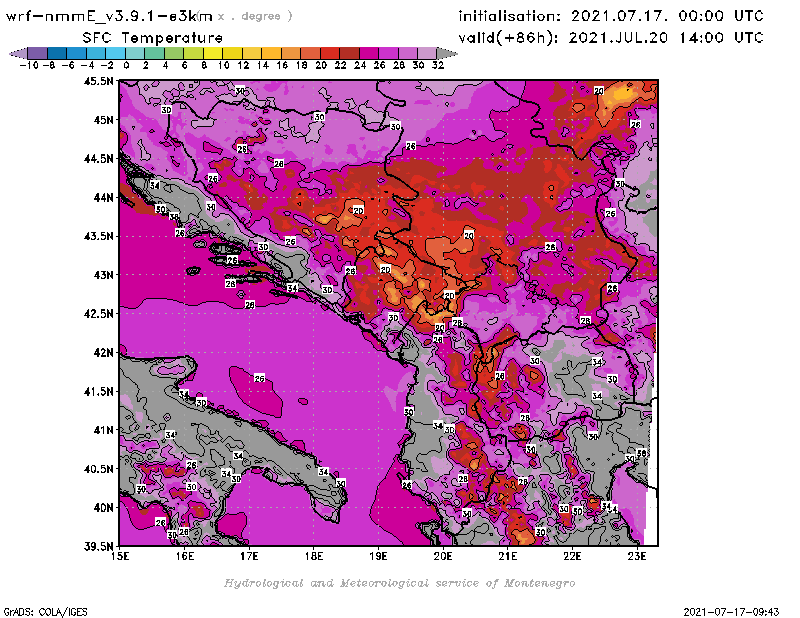Click the purple swatch between -10 and -8
The width and height of the screenshot is (800, 618).
point(38,53)
